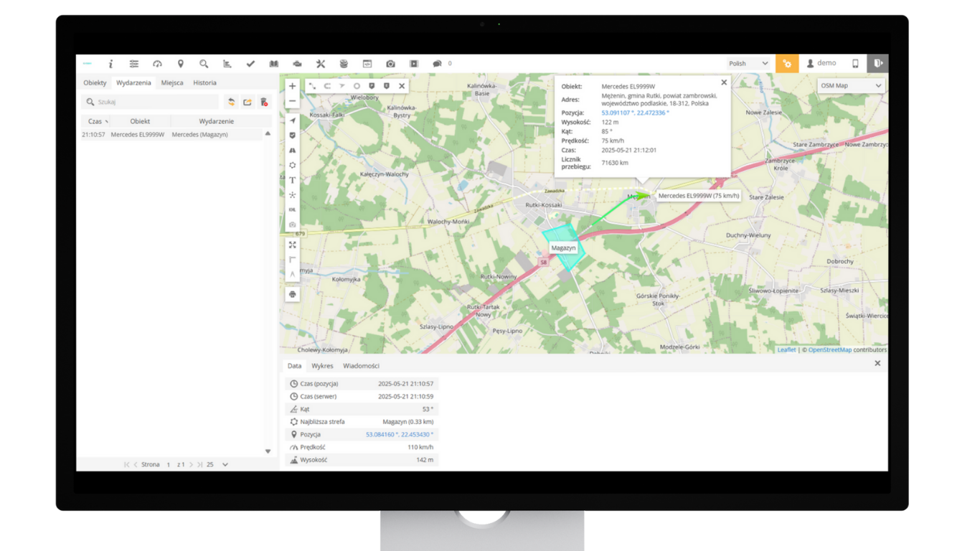Screen dimensions: 980x551
Task: Toggle zones visibility on the map toolbar
Action: 293,165
